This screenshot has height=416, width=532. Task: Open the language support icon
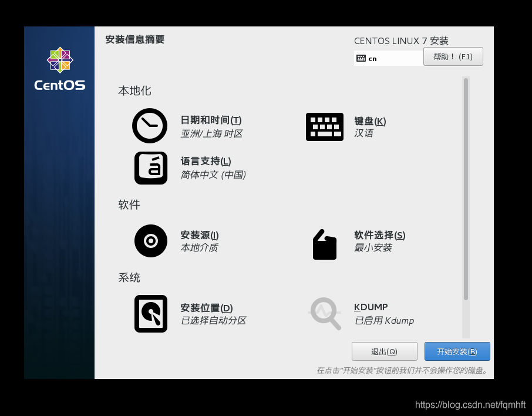(x=151, y=168)
